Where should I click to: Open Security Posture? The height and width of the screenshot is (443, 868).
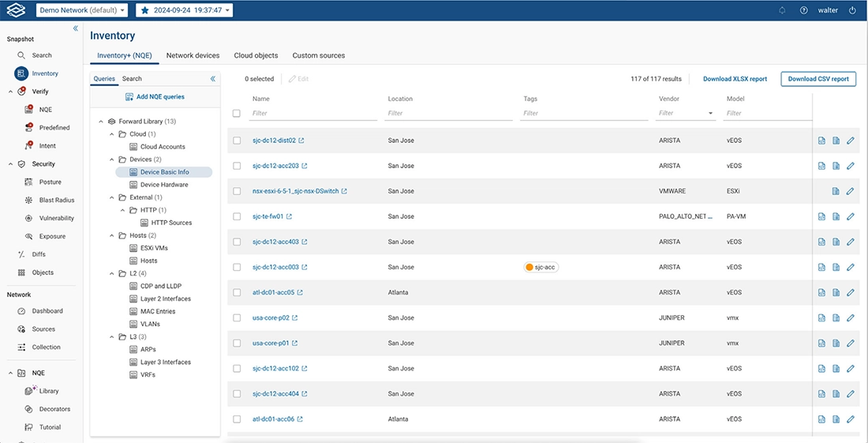click(x=50, y=182)
